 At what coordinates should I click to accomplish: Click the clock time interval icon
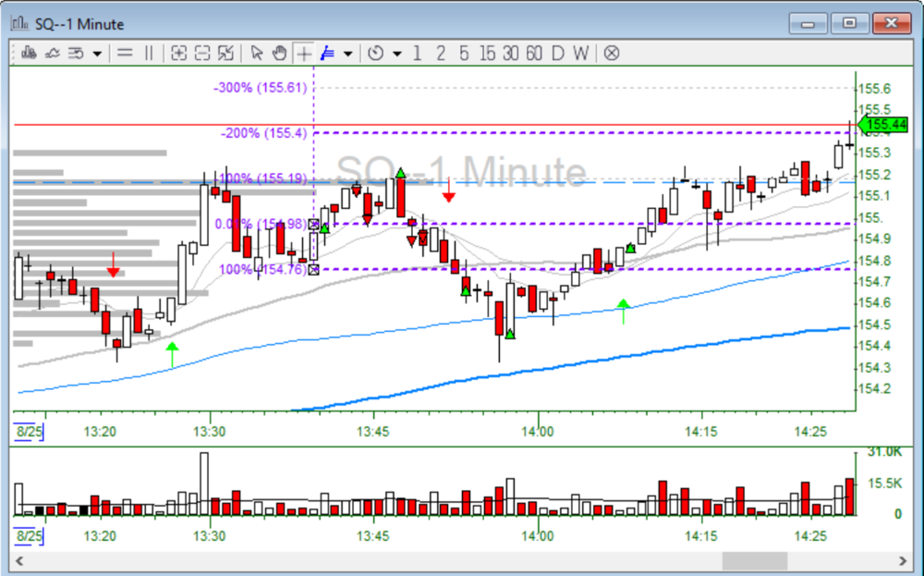click(x=375, y=53)
